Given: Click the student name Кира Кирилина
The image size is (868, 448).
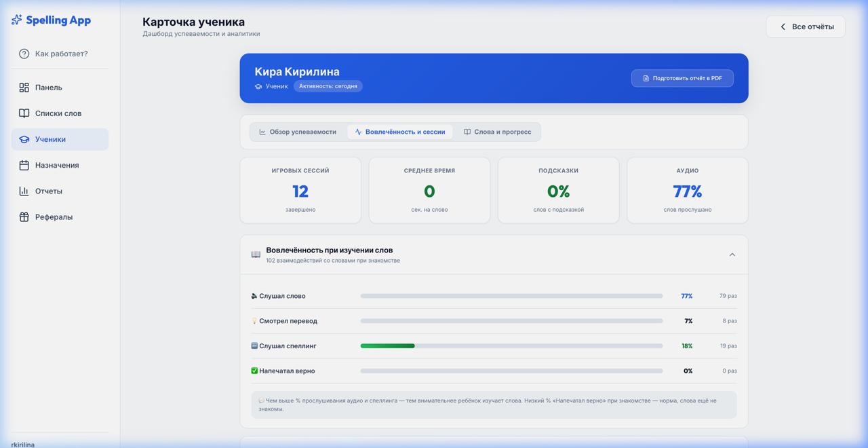Looking at the screenshot, I should point(297,71).
